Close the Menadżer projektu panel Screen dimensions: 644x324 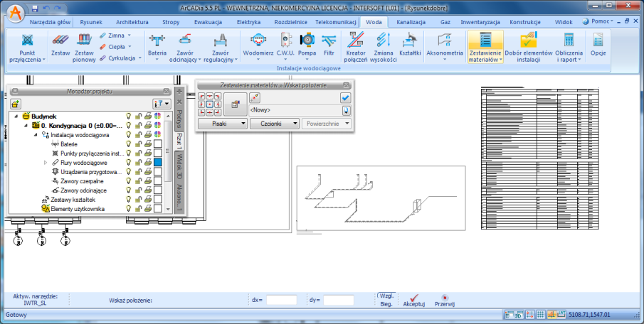[167, 91]
